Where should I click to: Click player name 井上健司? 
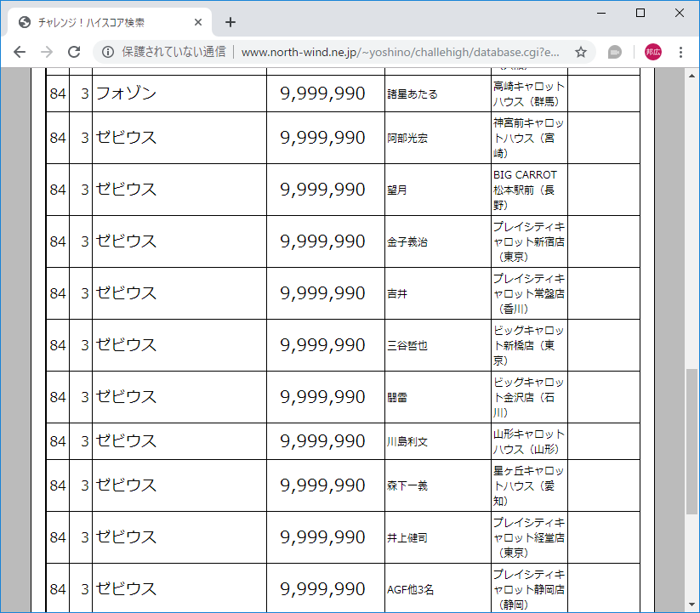tap(407, 537)
